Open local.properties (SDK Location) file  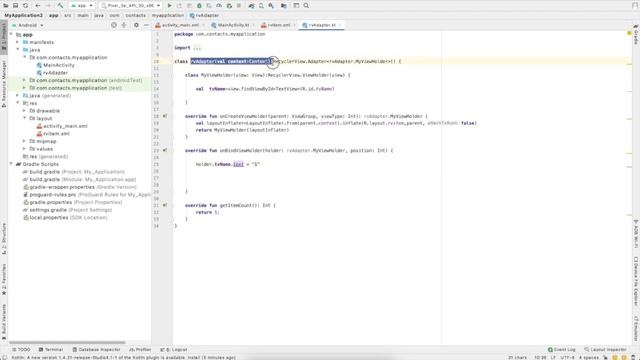coord(65,218)
